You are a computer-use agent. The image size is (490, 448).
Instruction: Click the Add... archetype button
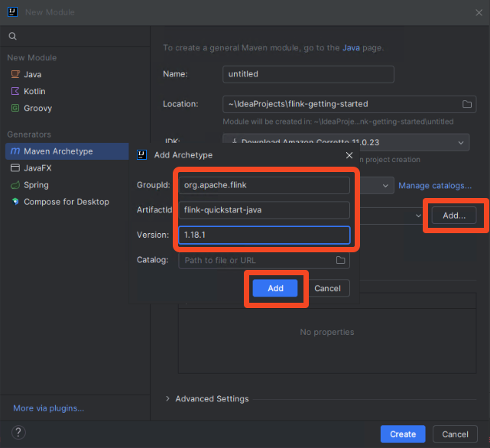click(x=454, y=216)
